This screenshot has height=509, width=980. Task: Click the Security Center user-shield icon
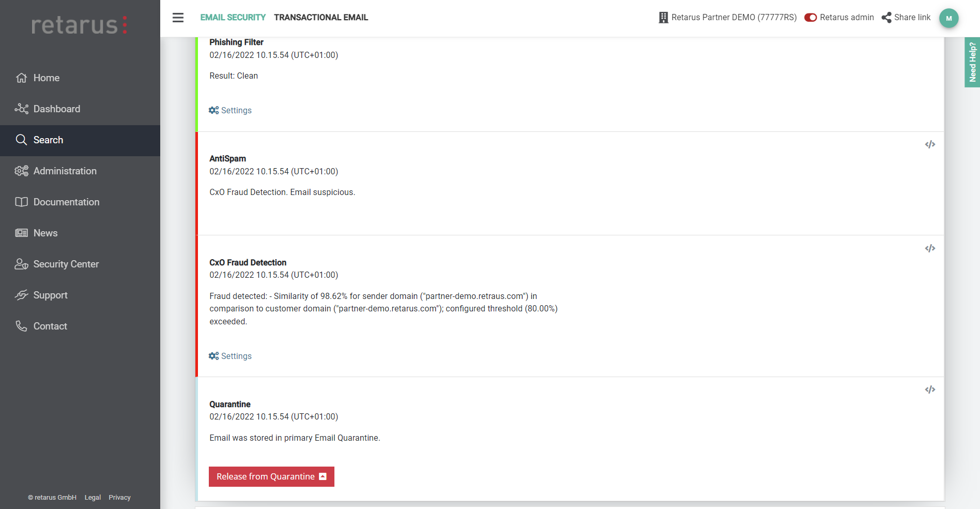coord(21,264)
